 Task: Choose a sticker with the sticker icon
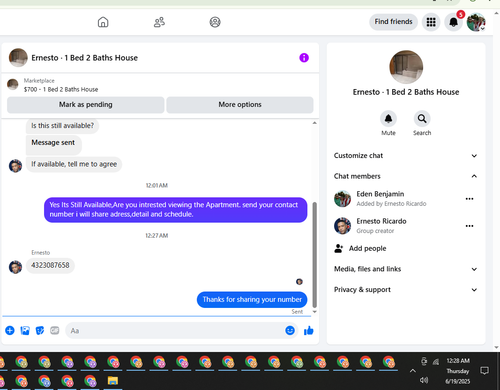tap(40, 330)
